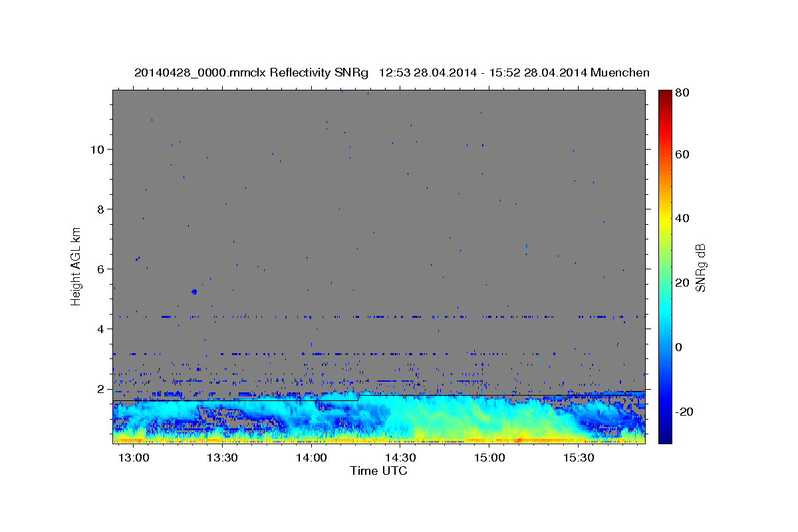
Task: Select the colorbar value 40
Action: tap(684, 218)
